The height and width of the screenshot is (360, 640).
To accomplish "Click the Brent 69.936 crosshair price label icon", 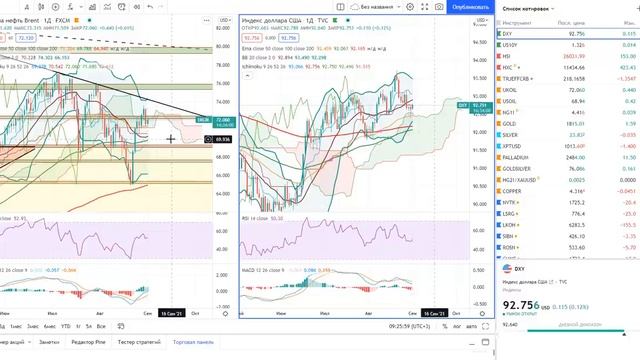I will 208,139.
